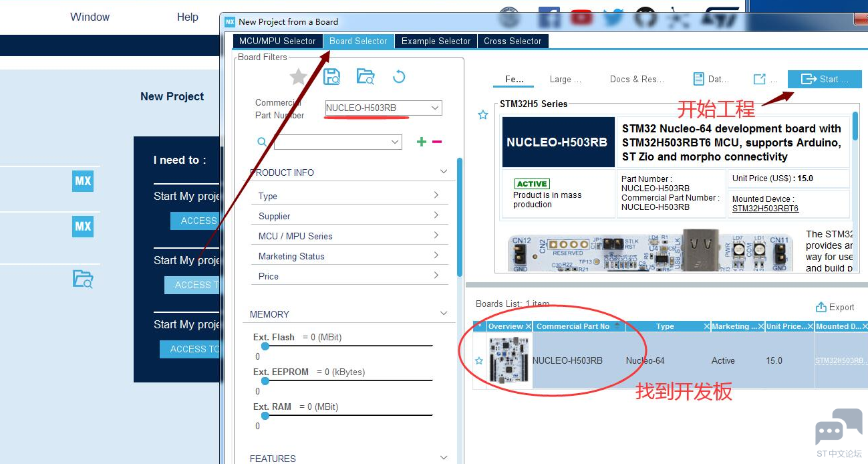Click the NUCLEO-H503RB board thumbnail in the list
This screenshot has width=868, height=464.
(x=509, y=360)
